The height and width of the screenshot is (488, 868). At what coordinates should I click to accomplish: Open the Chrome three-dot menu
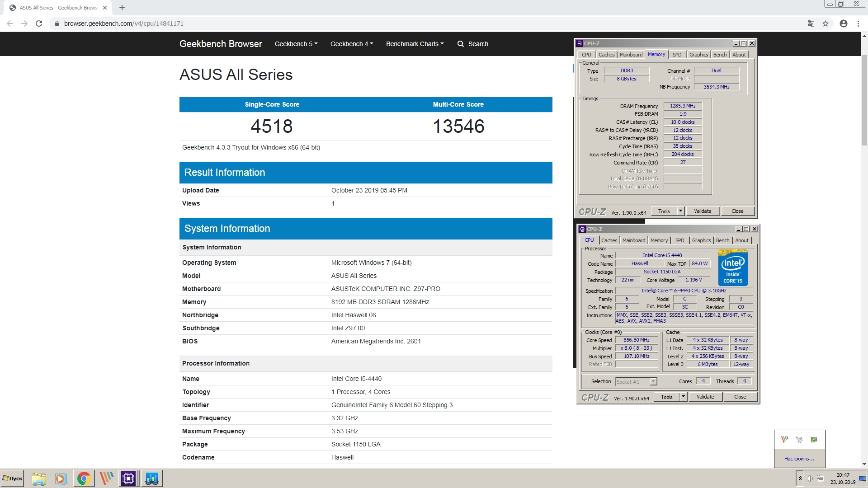tap(858, 23)
